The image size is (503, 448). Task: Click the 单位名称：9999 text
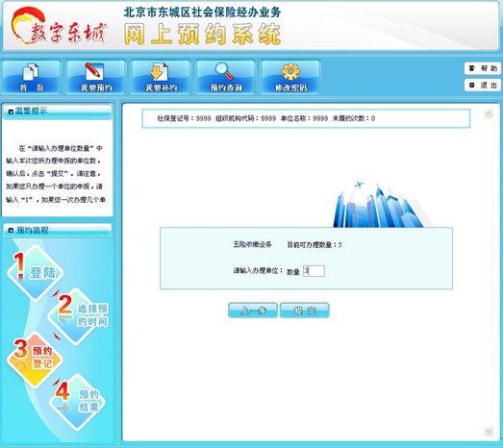click(304, 118)
